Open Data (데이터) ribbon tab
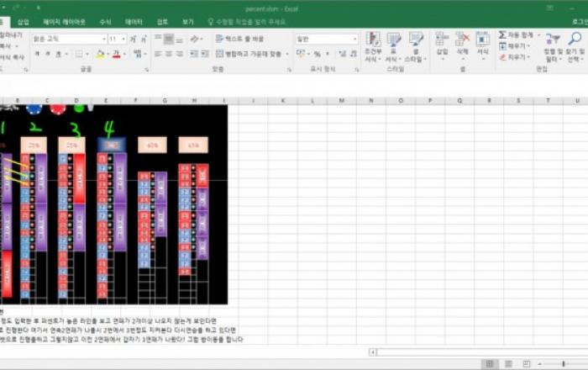 pos(134,22)
